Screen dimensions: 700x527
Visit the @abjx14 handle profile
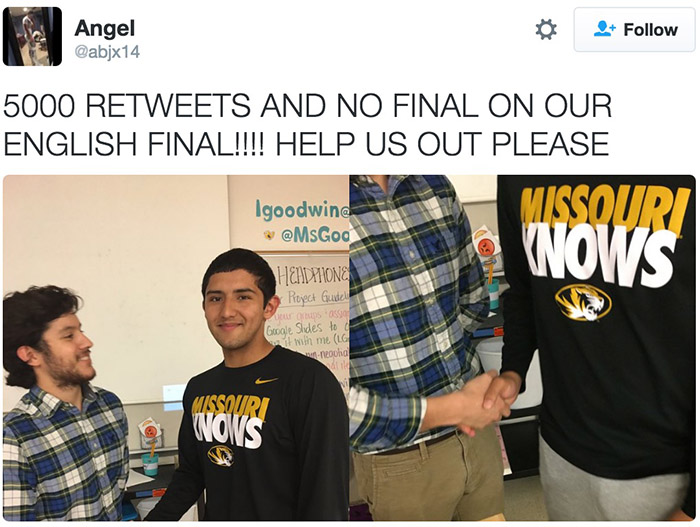pos(107,53)
